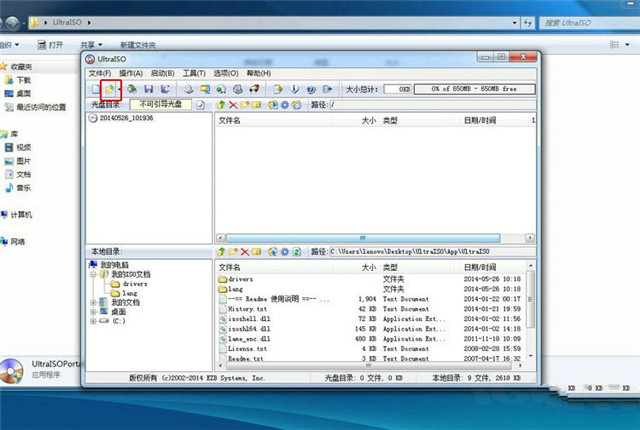Viewport: 640px width, 430px height.
Task: Click the red X delete icon in local pane
Action: [x=245, y=252]
